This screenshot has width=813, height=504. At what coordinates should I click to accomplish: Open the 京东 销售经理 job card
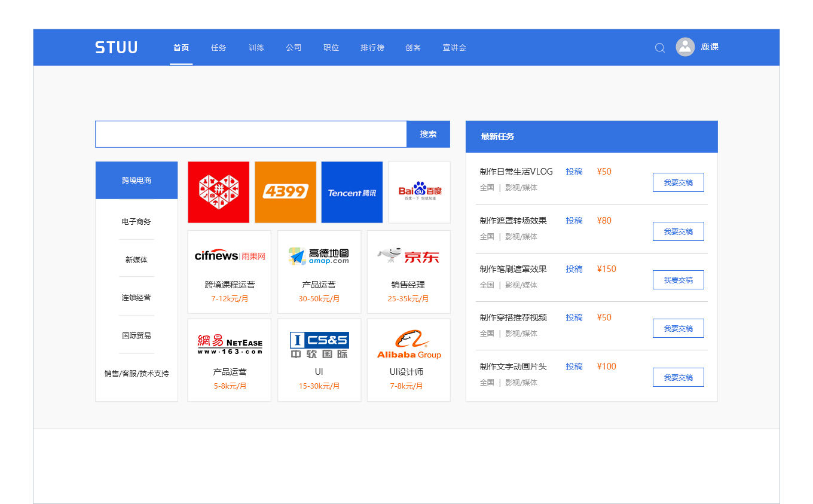coord(408,272)
